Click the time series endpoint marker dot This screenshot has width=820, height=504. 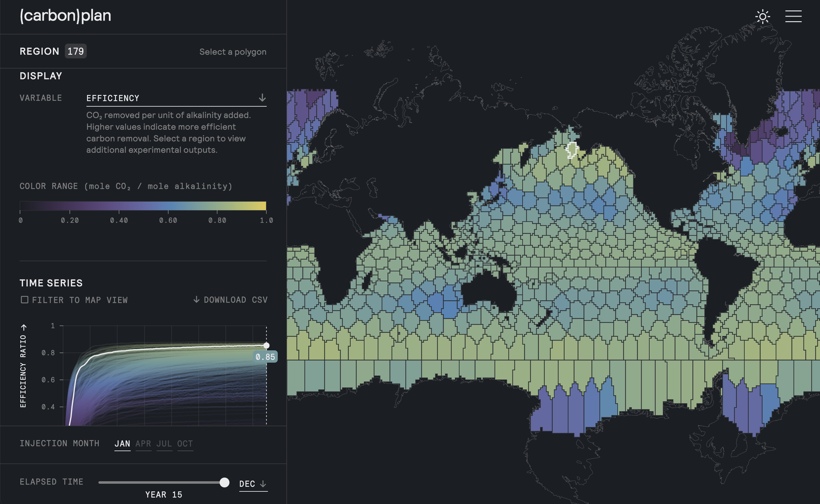click(266, 345)
